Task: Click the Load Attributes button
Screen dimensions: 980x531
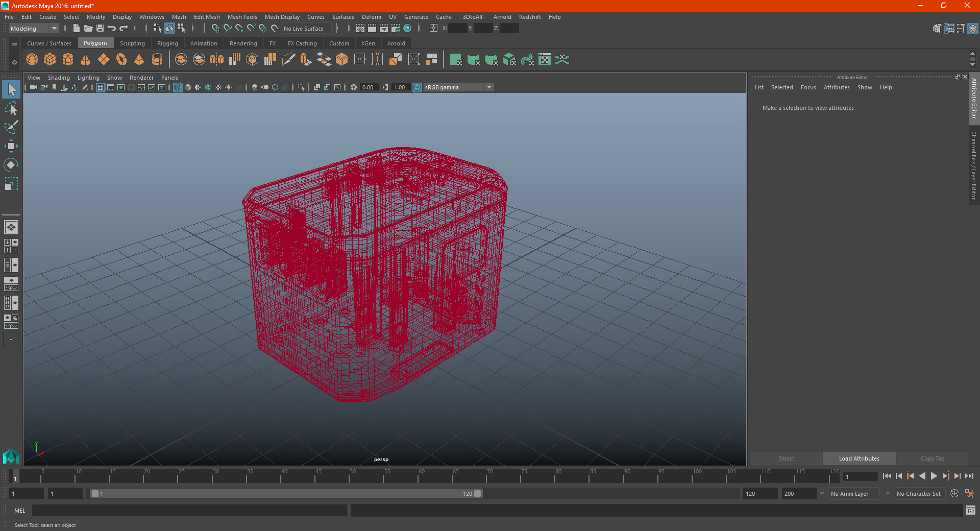Action: tap(859, 458)
